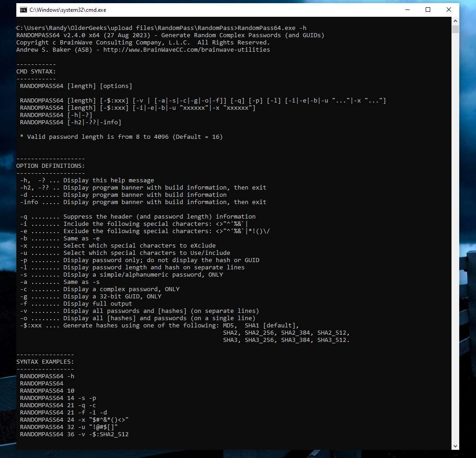Click the RANDOMPASS64 v2.4.0 x64 banner line
The height and width of the screenshot is (458, 476).
170,35
